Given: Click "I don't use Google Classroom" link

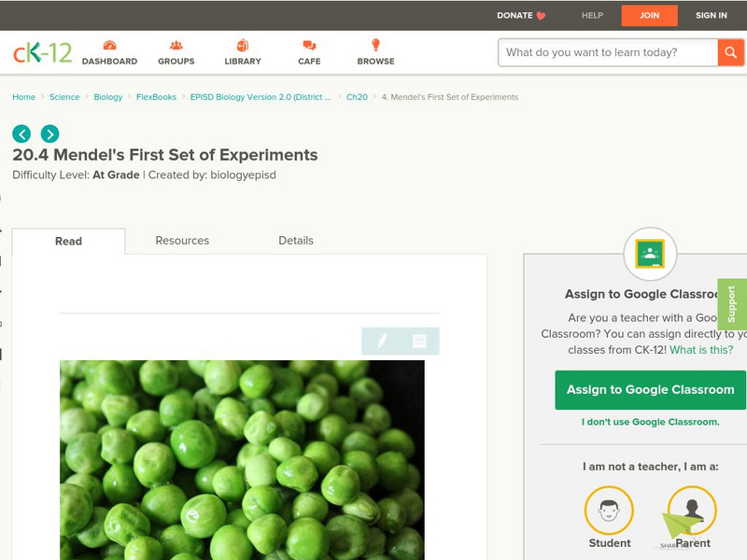Looking at the screenshot, I should click(x=650, y=422).
